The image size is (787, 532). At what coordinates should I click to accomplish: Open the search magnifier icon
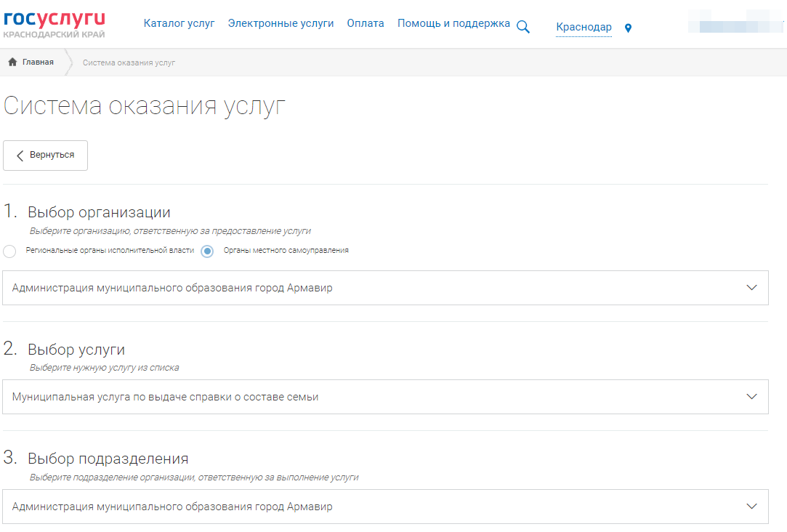[x=523, y=27]
